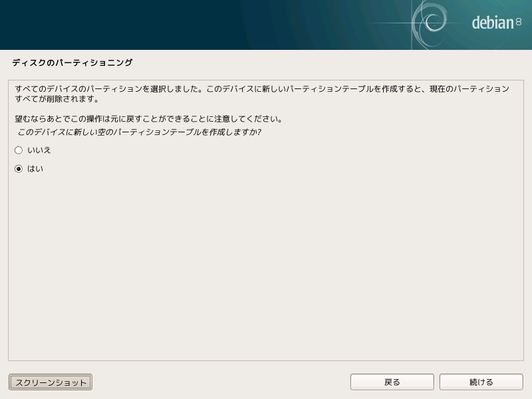Decline the empty partition table by choosing いいえ
Screen dimensions: 532x399
click(x=18, y=150)
